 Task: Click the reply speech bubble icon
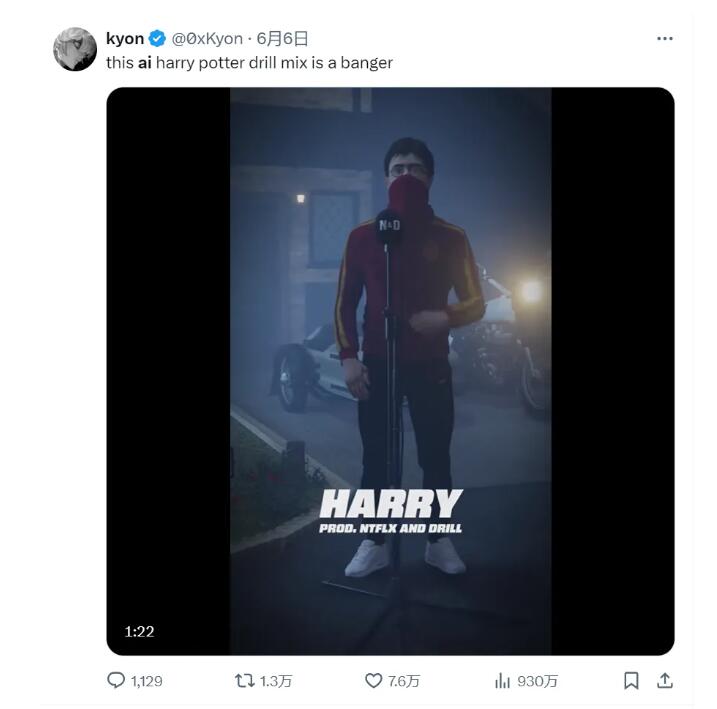(x=116, y=680)
